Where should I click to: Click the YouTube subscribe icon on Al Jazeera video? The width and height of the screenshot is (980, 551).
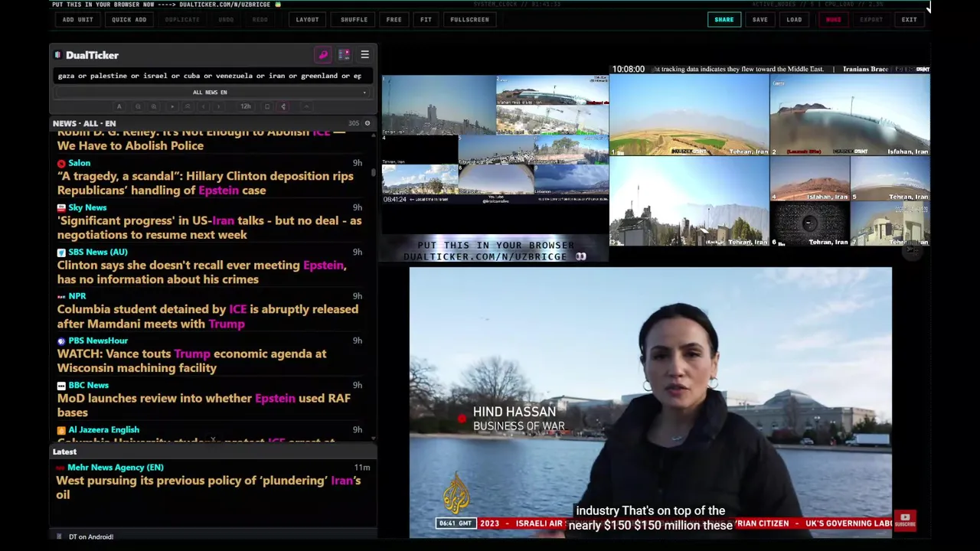tap(905, 520)
